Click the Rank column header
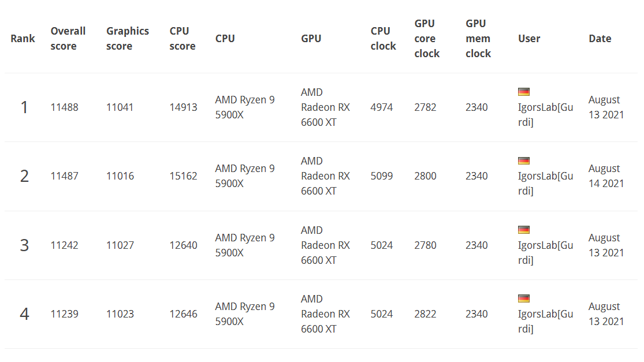 pos(23,39)
